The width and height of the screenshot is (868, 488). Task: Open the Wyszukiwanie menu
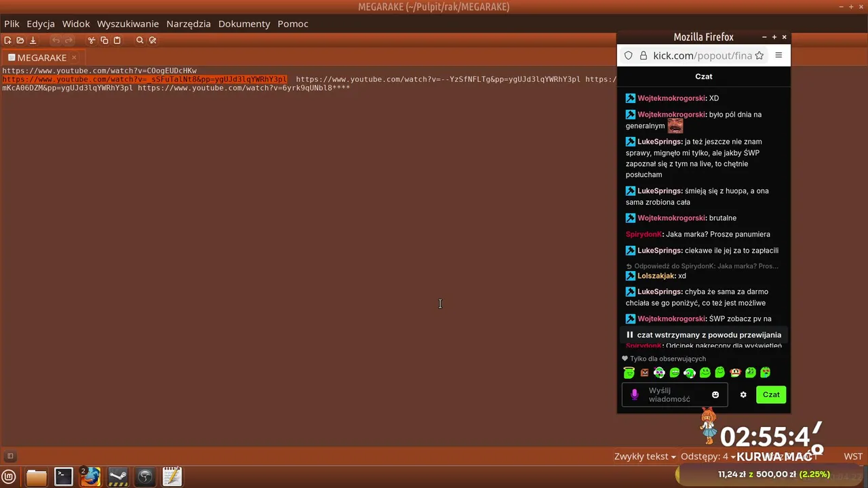coord(127,24)
